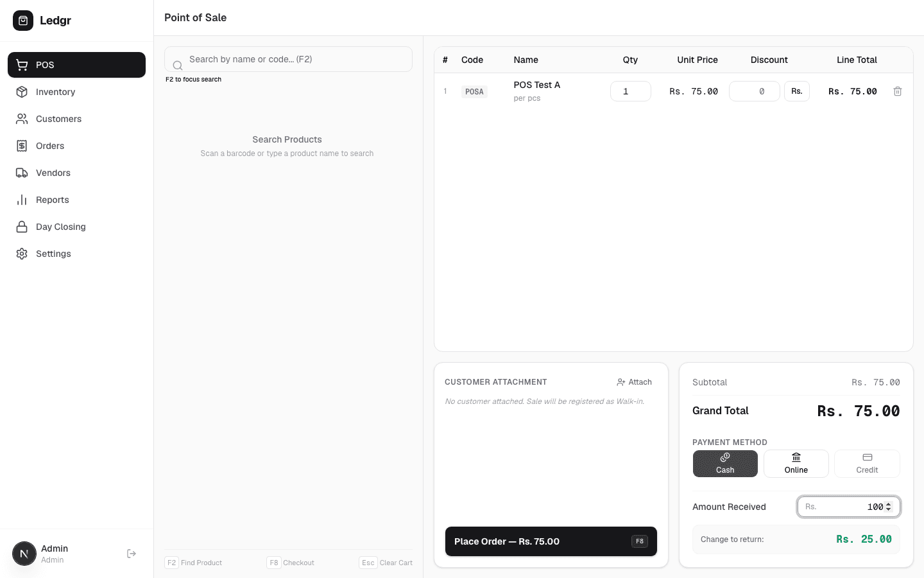Click F2 Find Product shortcut hint

193,563
